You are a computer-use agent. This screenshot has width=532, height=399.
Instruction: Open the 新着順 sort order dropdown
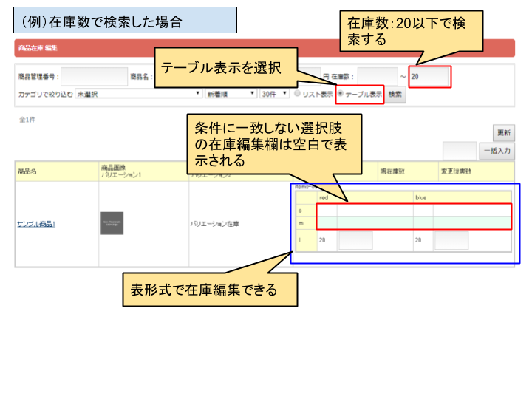[x=231, y=95]
